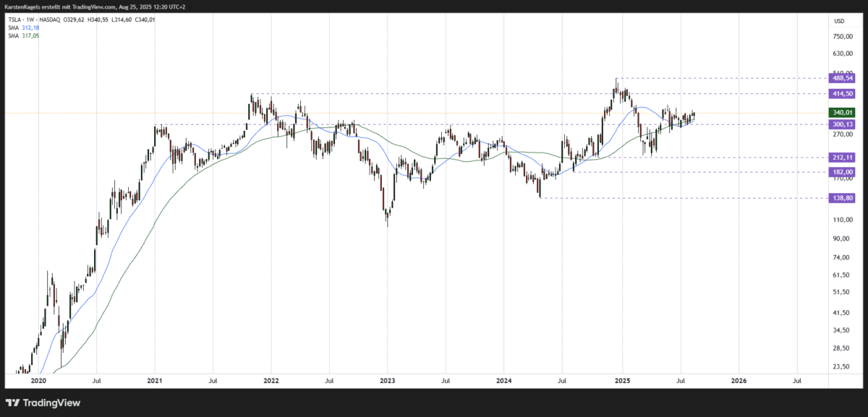The image size is (868, 417).
Task: Click the 750,00 price axis value
Action: coord(843,36)
